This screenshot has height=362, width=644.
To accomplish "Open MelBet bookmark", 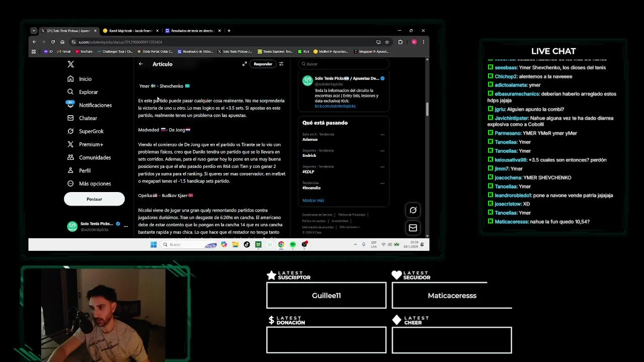I will tap(331, 51).
